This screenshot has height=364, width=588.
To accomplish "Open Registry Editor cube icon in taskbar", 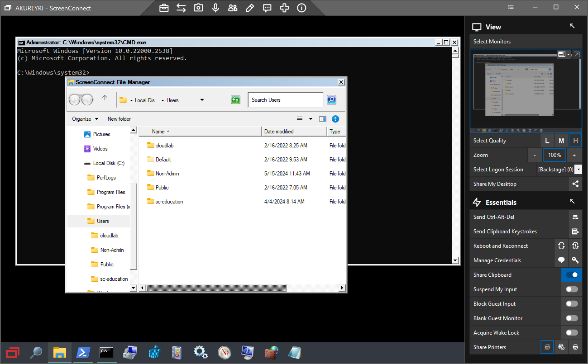I will [x=154, y=352].
